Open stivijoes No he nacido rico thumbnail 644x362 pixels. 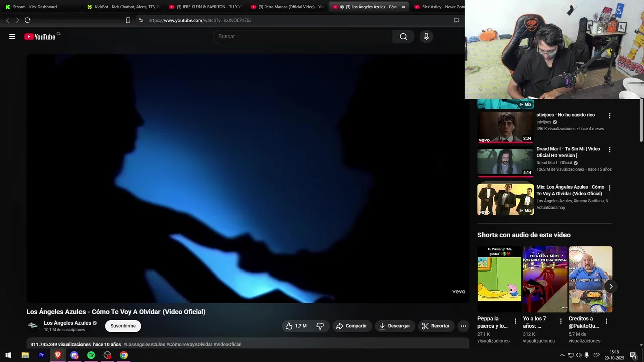pos(505,127)
